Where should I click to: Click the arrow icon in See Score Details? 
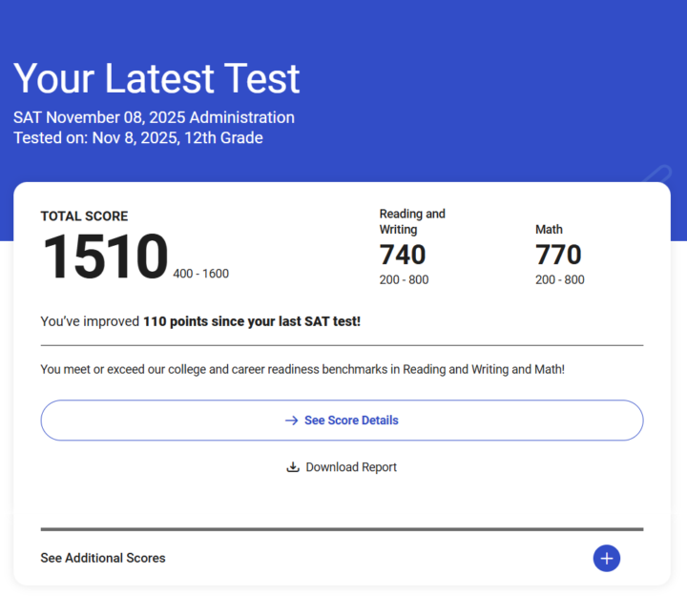coord(292,421)
